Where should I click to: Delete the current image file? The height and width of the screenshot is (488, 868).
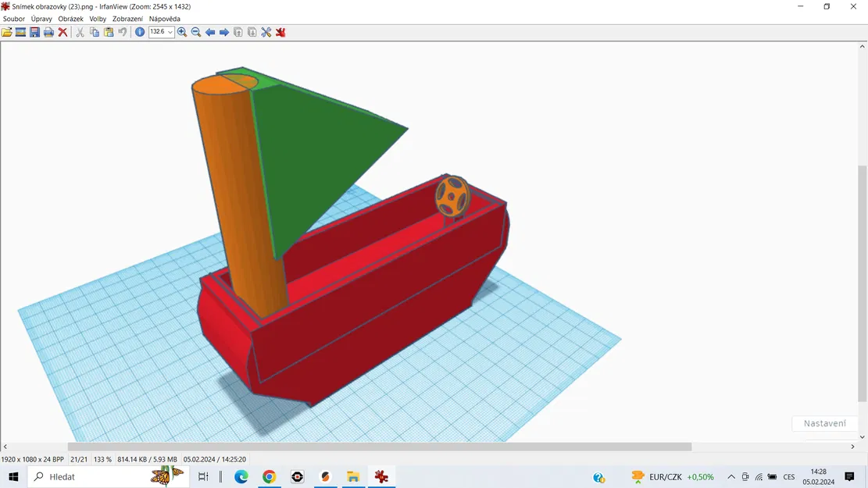click(63, 32)
